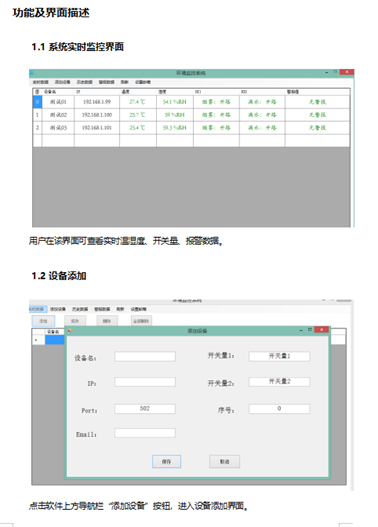378x527 pixels.
Task: Click the 全部删除 button
Action: [141, 321]
